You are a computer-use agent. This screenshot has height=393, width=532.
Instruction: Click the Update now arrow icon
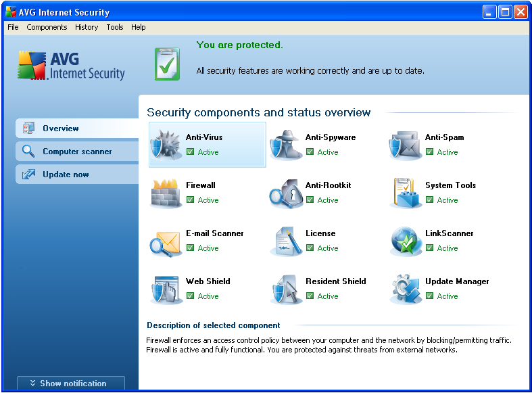point(28,174)
